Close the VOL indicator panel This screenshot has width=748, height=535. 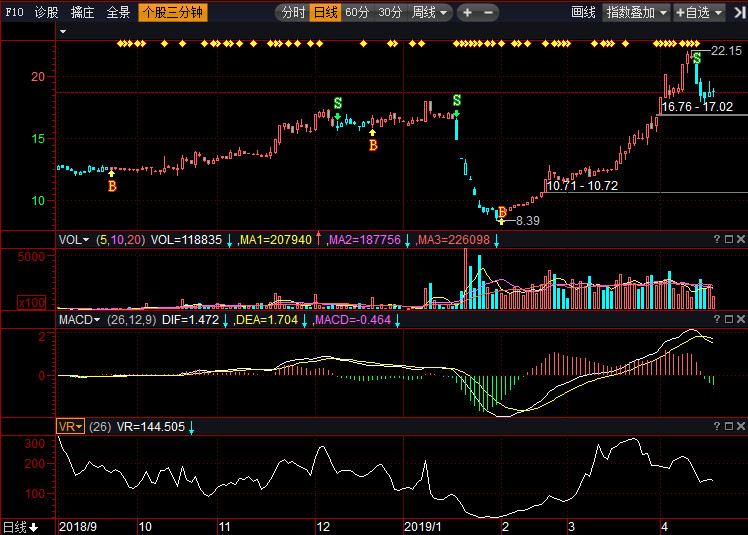click(740, 240)
